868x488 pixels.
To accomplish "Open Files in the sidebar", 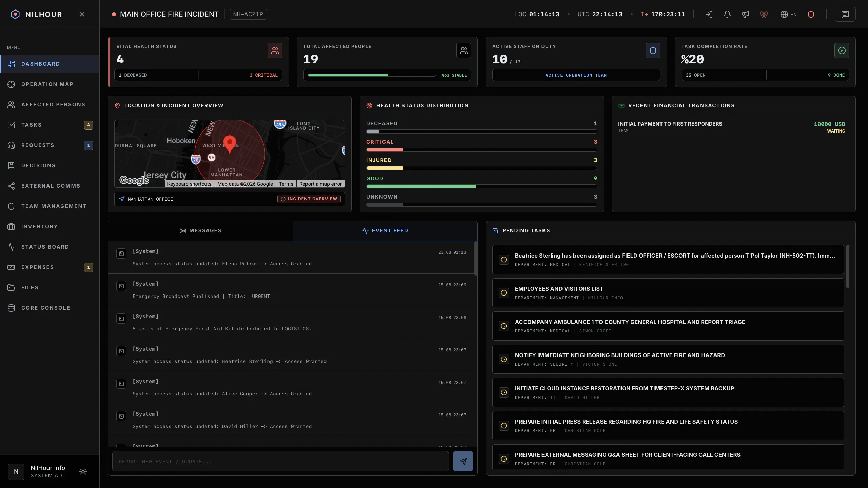I will pyautogui.click(x=50, y=288).
